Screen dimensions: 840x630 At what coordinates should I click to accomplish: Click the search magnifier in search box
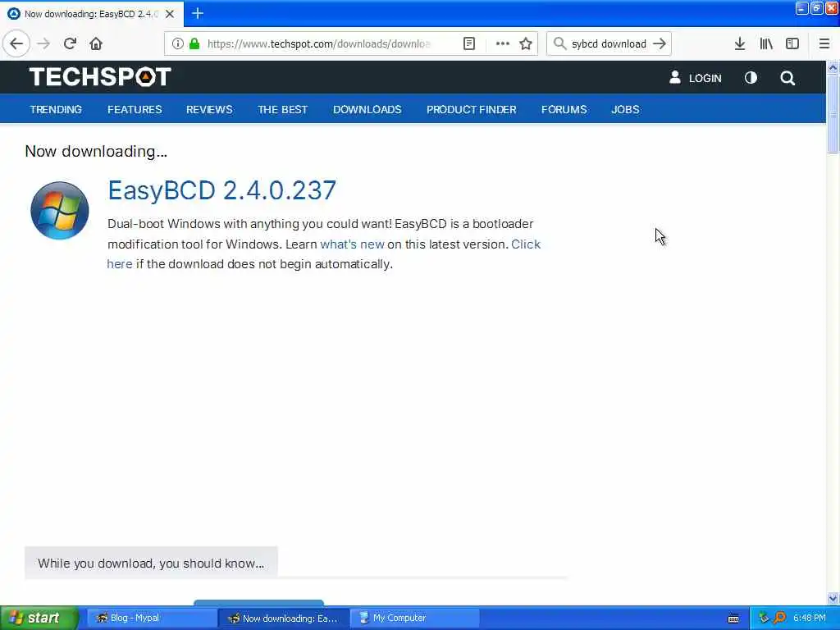pos(559,44)
